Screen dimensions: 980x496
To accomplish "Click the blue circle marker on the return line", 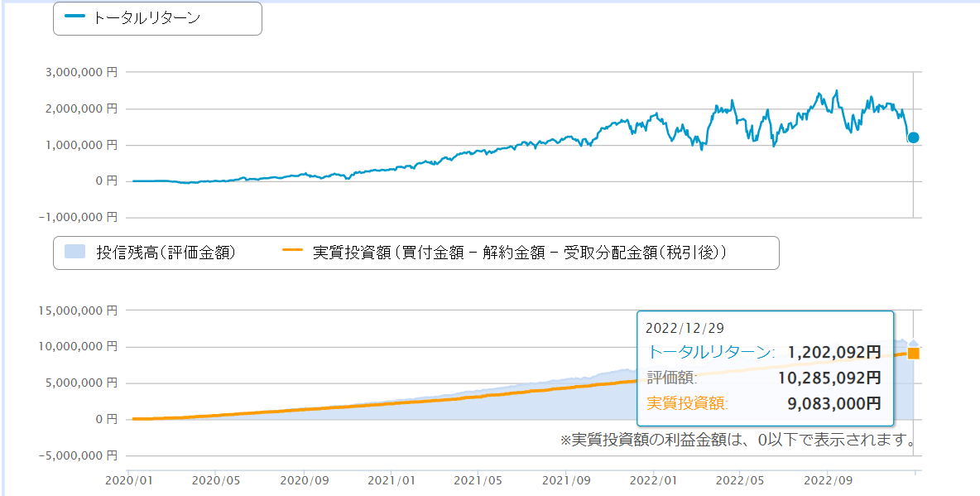I will tap(913, 137).
